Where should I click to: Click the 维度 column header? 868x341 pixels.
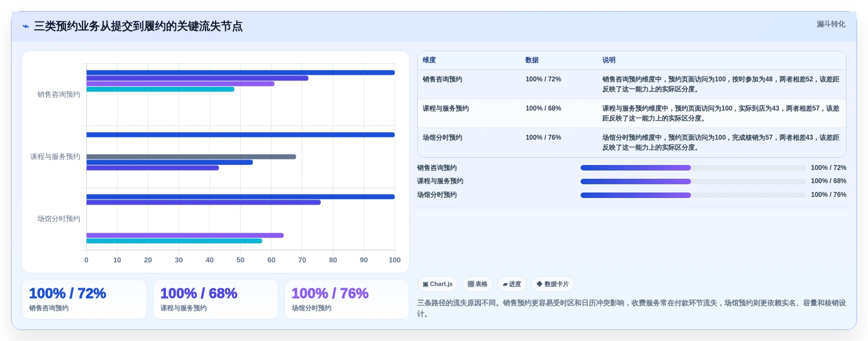[x=429, y=60]
